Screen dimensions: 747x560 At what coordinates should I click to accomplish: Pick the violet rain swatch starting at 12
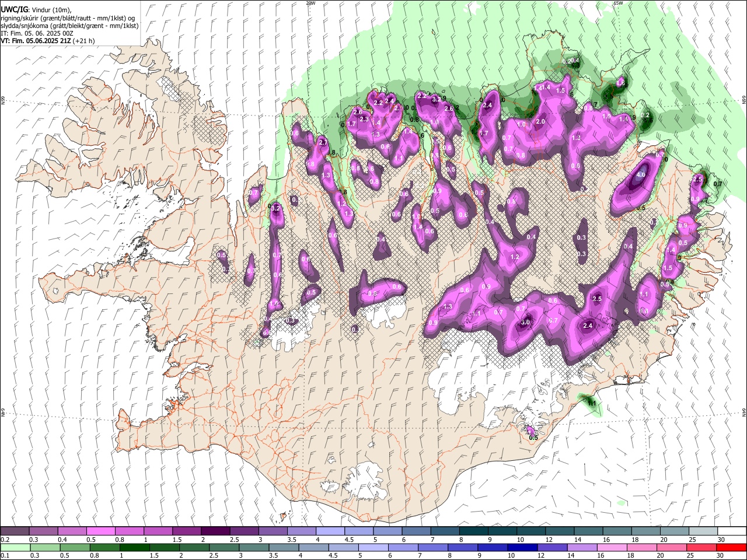point(552,547)
